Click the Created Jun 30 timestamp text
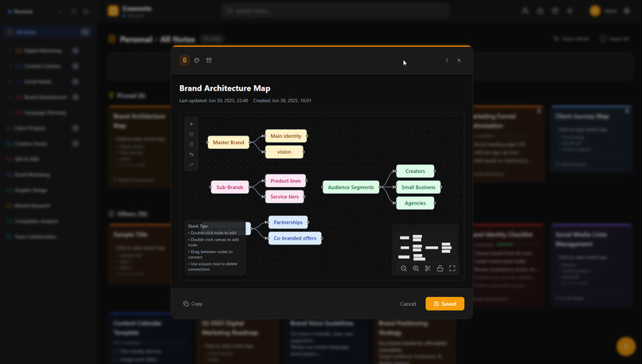The width and height of the screenshot is (642, 364). [282, 100]
